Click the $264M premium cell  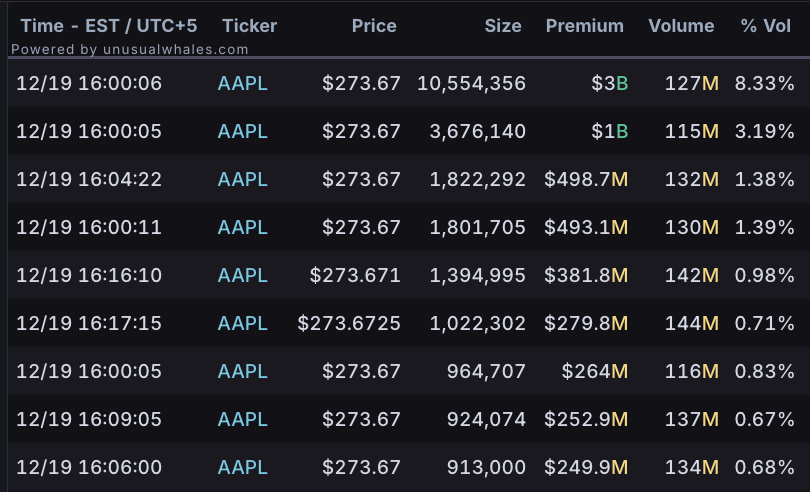point(595,371)
